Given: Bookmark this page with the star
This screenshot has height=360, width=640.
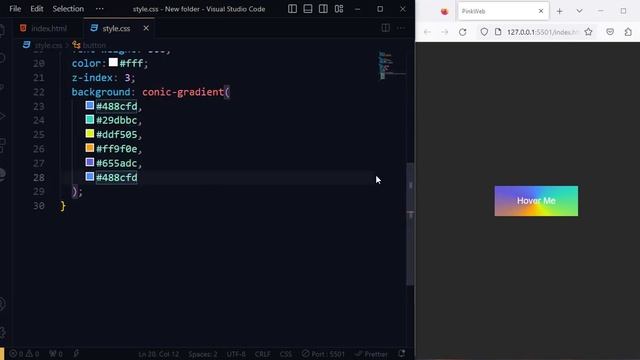Looking at the screenshot, I should (588, 32).
